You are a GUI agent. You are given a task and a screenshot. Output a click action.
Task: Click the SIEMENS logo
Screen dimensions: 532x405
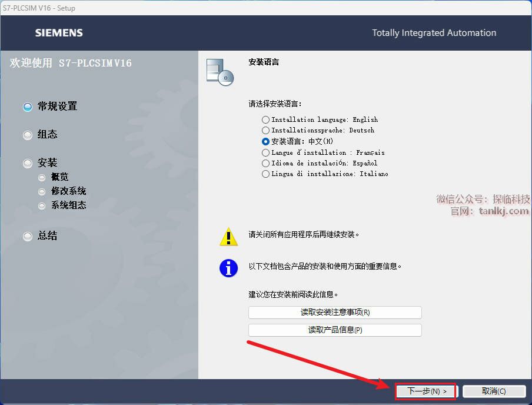59,33
